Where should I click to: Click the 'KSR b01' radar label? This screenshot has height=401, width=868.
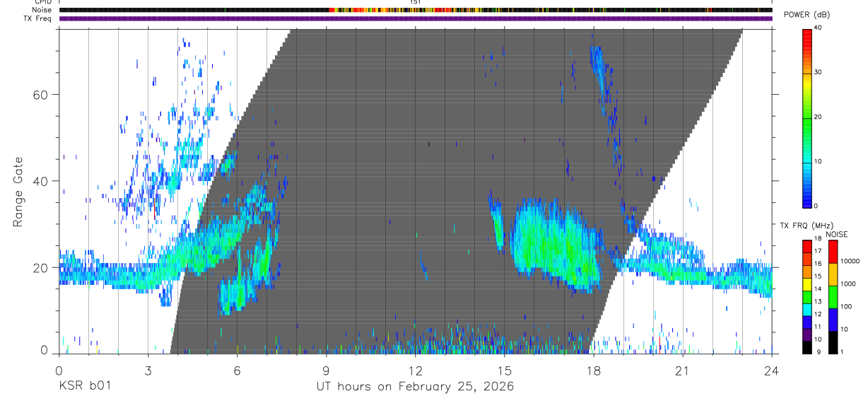tap(84, 387)
